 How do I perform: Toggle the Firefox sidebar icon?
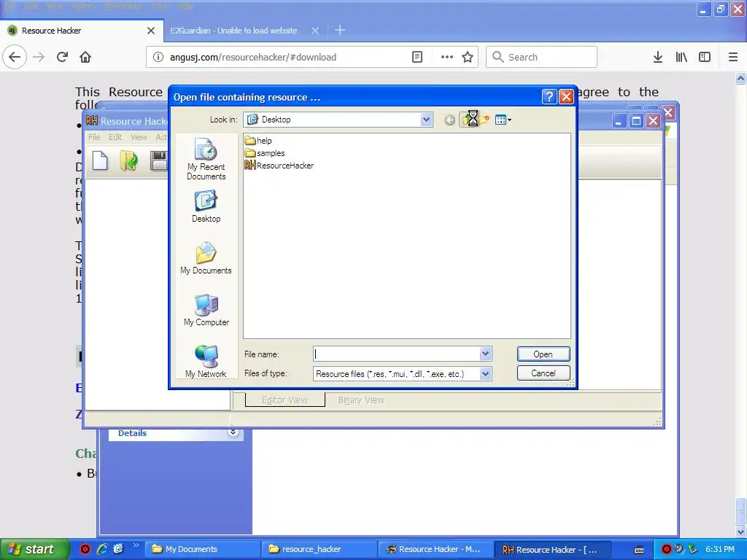coord(705,57)
